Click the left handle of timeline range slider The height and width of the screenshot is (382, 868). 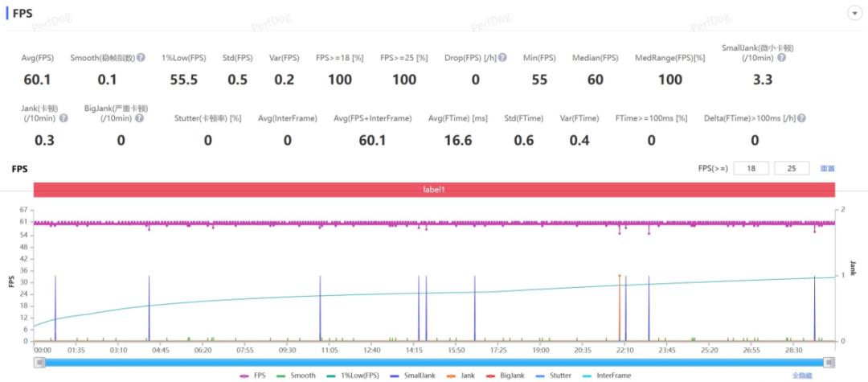click(x=39, y=363)
